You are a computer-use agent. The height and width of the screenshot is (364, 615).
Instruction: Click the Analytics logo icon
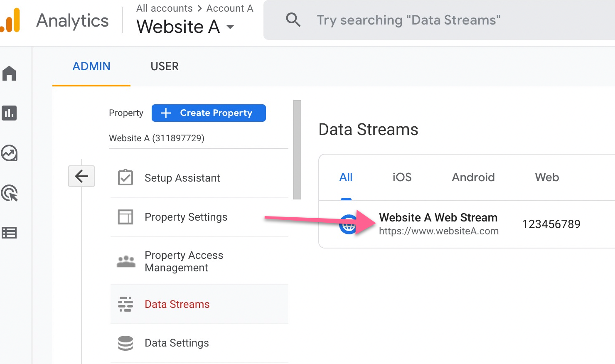[x=11, y=20]
